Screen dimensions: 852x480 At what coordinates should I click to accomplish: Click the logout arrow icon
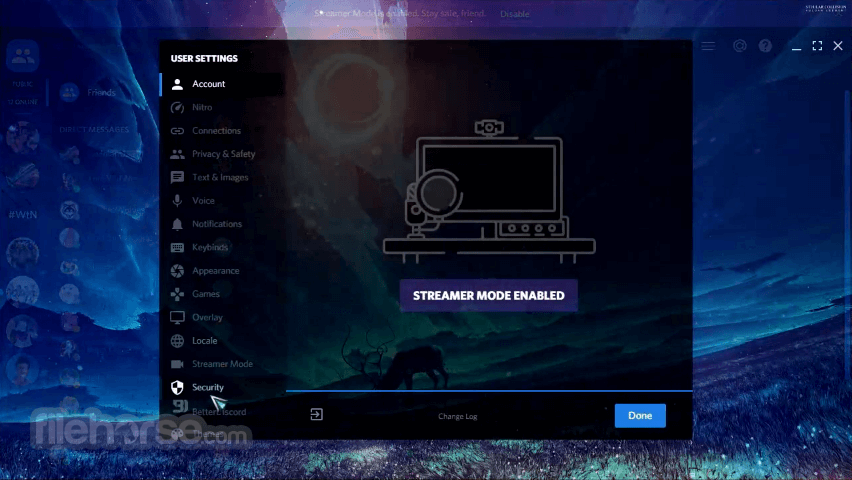point(316,415)
